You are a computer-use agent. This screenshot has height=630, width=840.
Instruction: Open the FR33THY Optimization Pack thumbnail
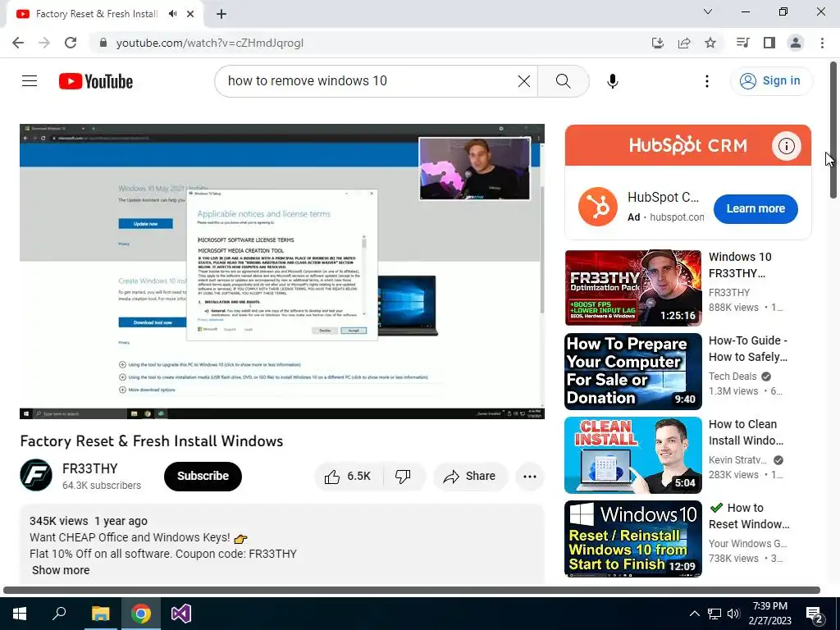[633, 288]
